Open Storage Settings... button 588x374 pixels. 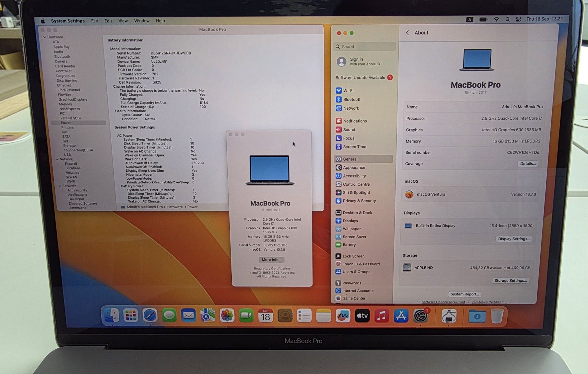coord(511,281)
